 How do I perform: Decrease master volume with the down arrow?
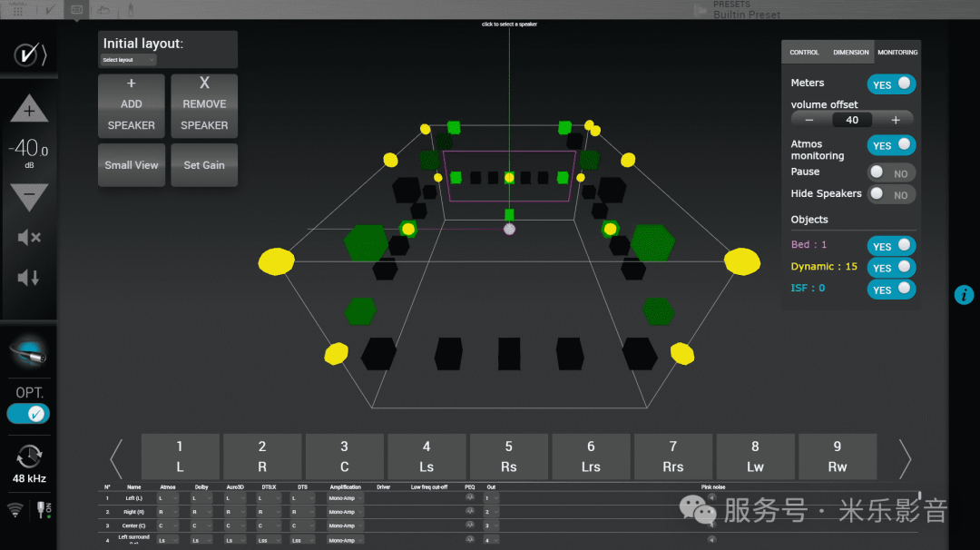click(29, 196)
